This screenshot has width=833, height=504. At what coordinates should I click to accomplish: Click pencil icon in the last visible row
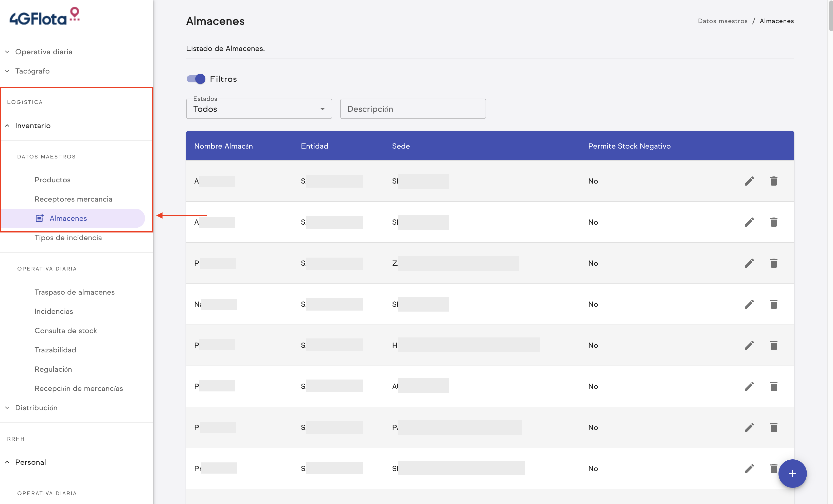point(749,469)
